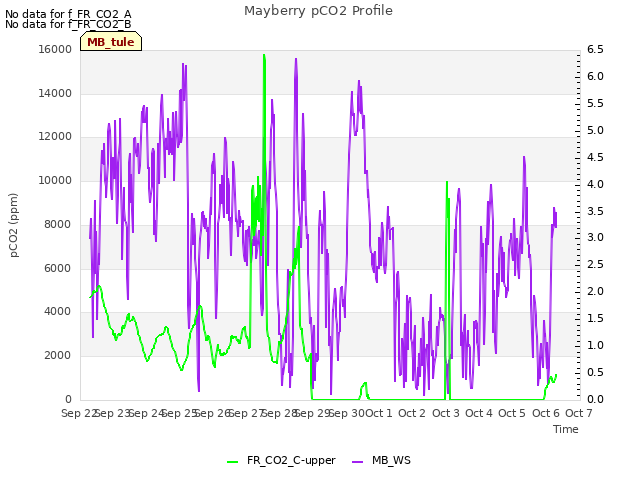Click the 0.5 right-axis tick label
This screenshot has width=640, height=480.
pyautogui.click(x=595, y=372)
